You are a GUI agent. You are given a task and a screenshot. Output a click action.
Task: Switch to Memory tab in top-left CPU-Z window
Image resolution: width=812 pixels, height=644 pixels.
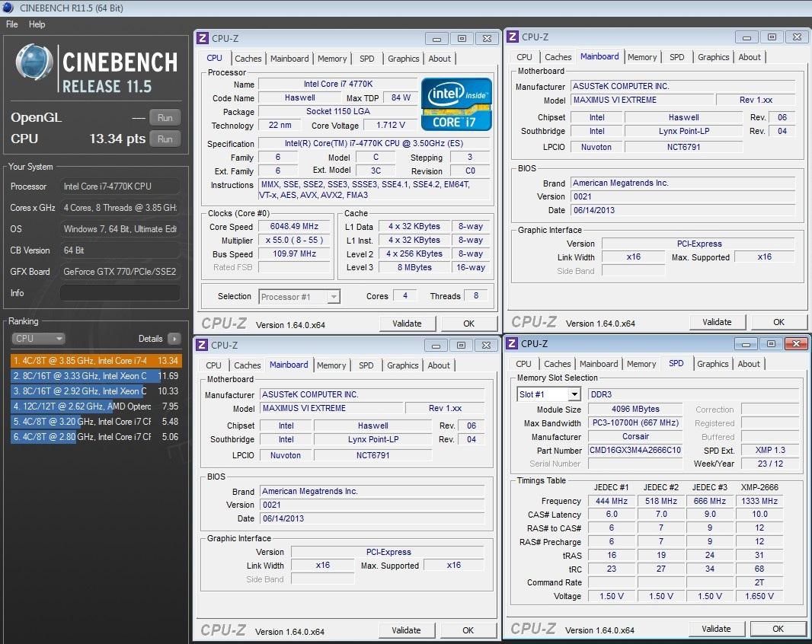coord(332,59)
